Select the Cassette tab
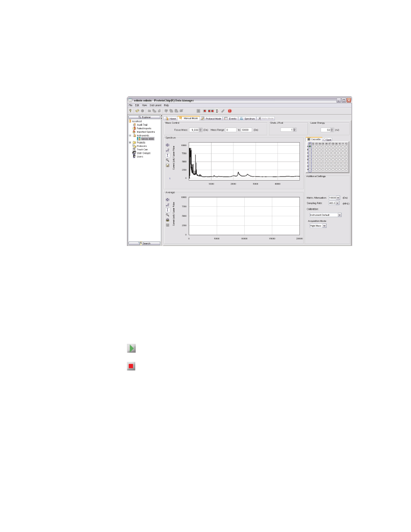Screen dimensions: 411x532 [x=314, y=139]
